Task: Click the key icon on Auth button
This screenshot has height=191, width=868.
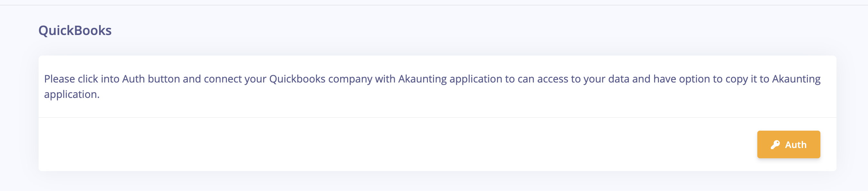Action: click(775, 144)
